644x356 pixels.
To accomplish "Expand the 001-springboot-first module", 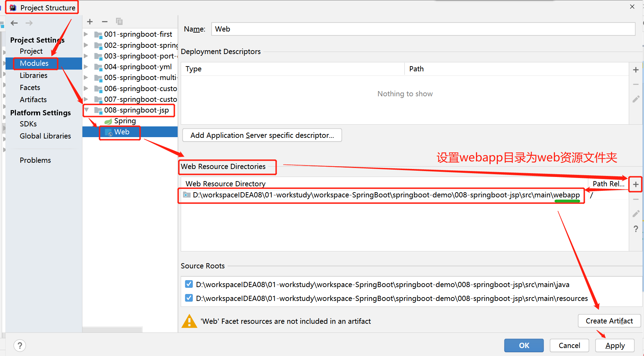I will click(86, 34).
